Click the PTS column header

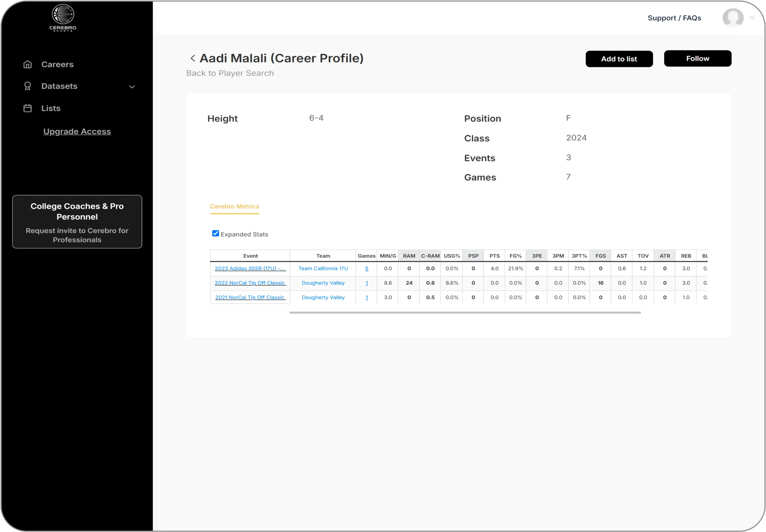(494, 256)
